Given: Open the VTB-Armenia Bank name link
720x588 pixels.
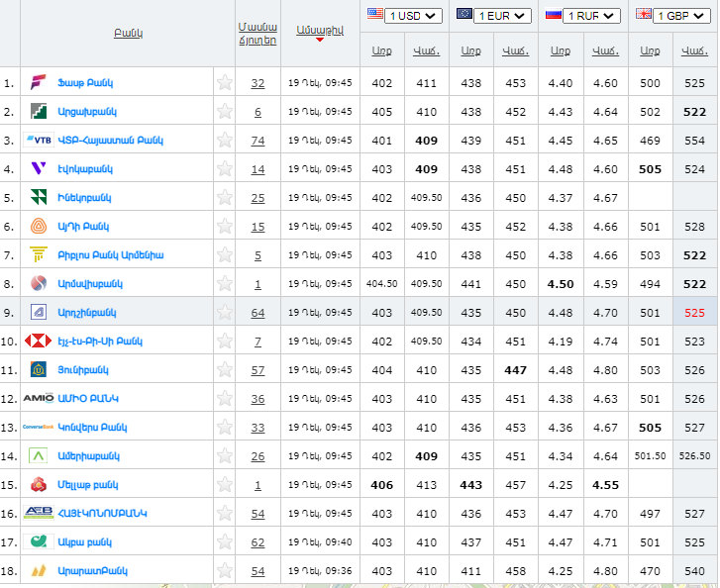Looking at the screenshot, I should 111,141.
